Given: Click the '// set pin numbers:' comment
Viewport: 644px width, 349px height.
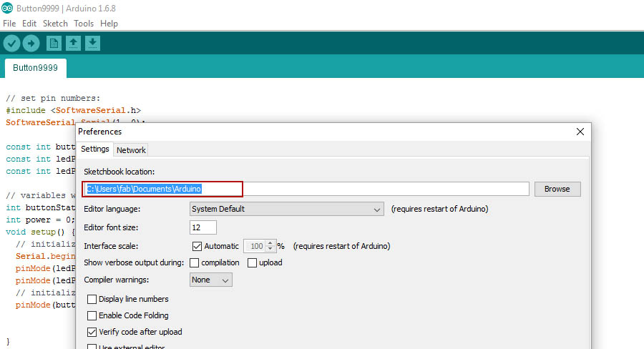Looking at the screenshot, I should [x=53, y=98].
